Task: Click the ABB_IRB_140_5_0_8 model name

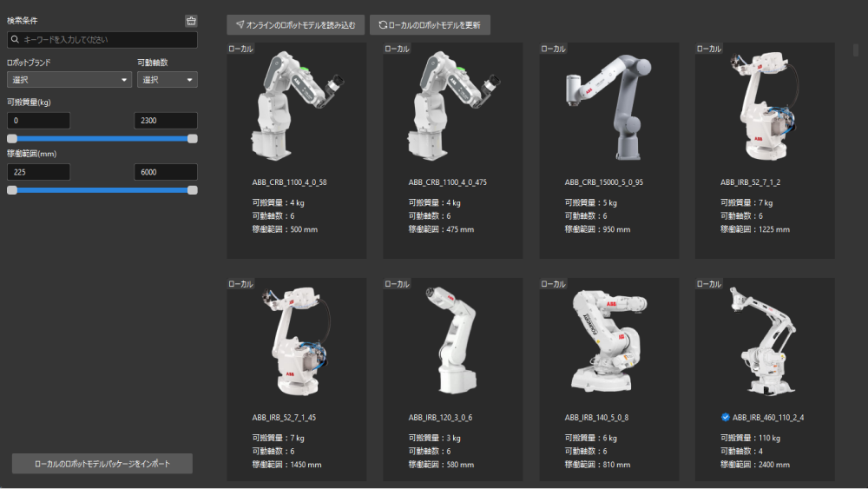Action: [597, 418]
